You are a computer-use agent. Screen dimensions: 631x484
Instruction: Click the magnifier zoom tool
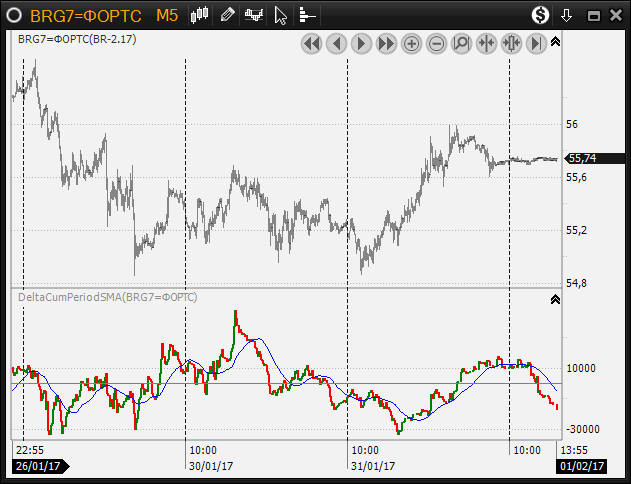point(461,43)
